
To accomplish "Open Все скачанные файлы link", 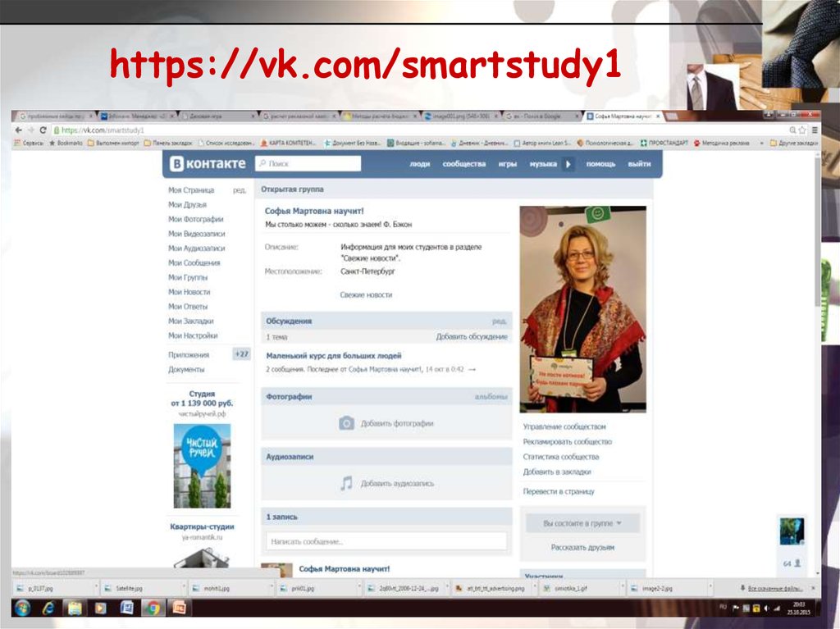I will pos(775,588).
